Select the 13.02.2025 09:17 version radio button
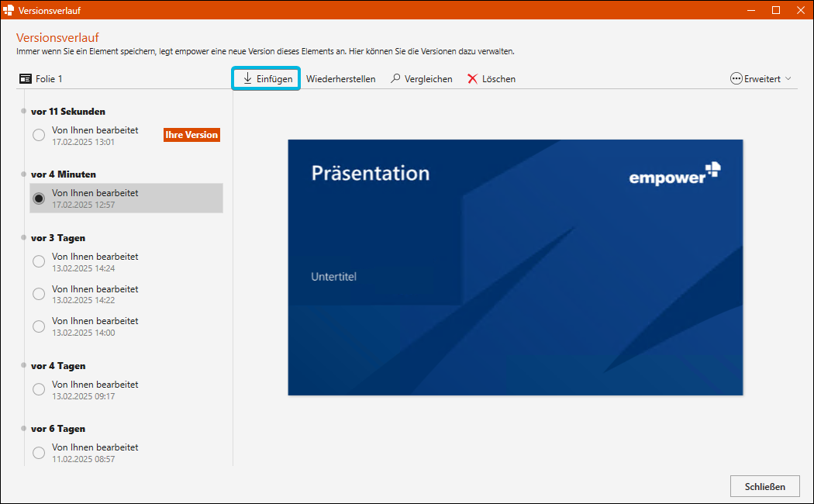The image size is (814, 504). 39,389
